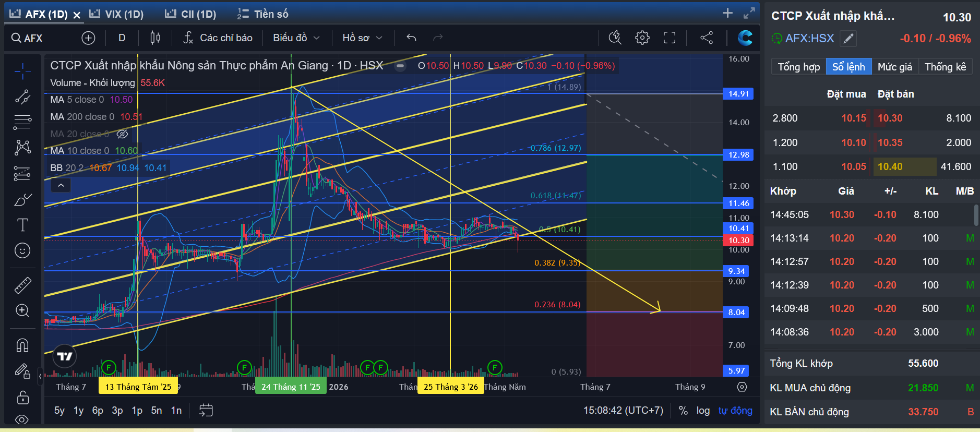Select the trend line drawing tool
The height and width of the screenshot is (432, 980).
coord(22,97)
